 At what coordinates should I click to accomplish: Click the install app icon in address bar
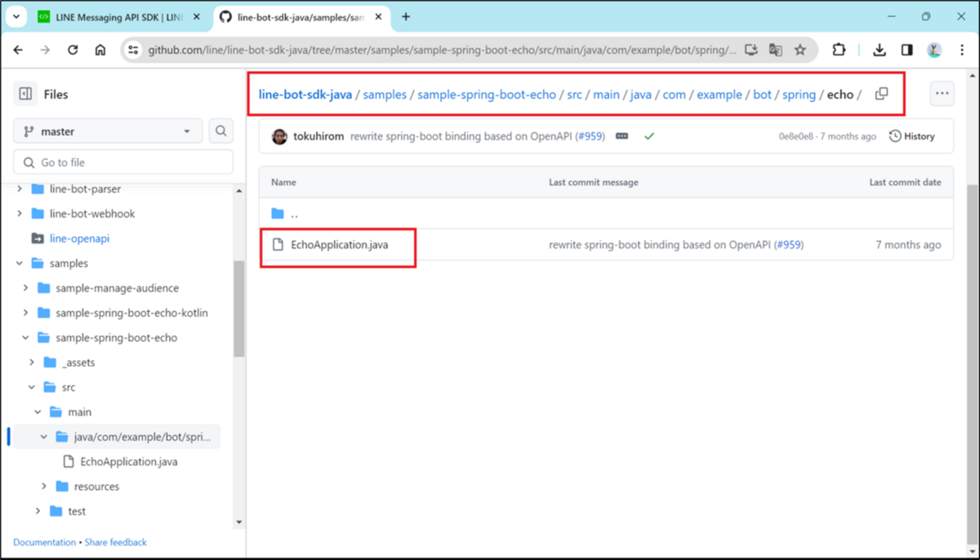(751, 50)
